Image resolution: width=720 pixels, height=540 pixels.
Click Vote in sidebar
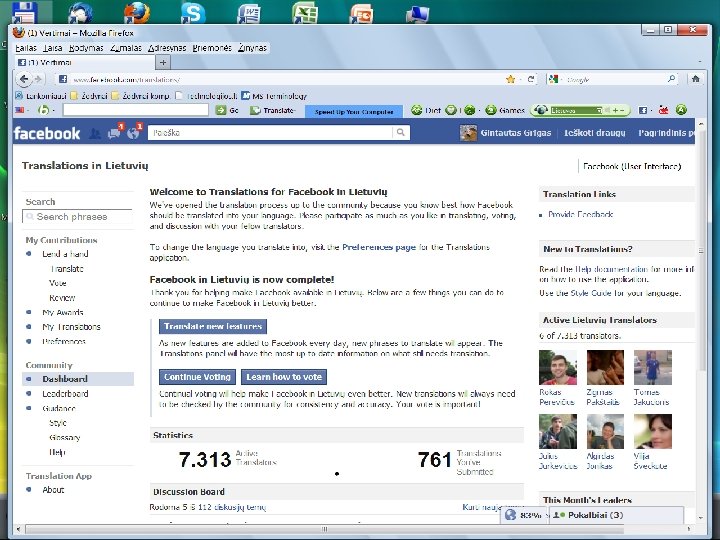coord(57,283)
